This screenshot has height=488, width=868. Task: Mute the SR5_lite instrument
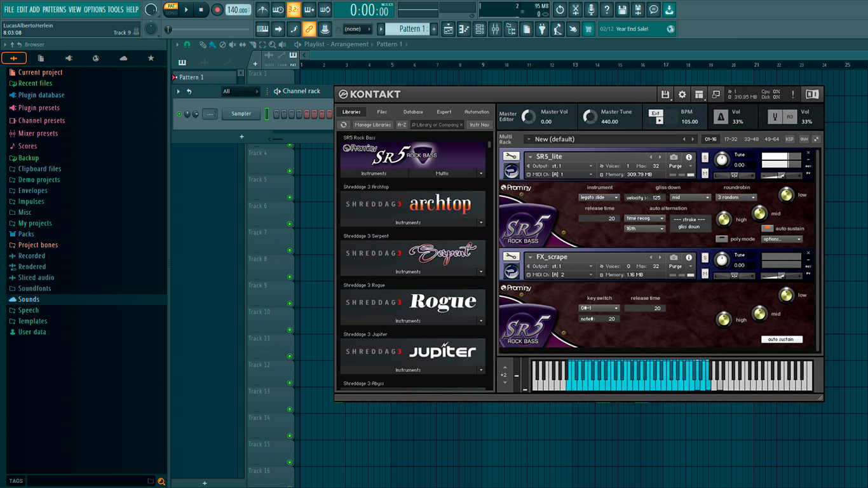tap(705, 173)
